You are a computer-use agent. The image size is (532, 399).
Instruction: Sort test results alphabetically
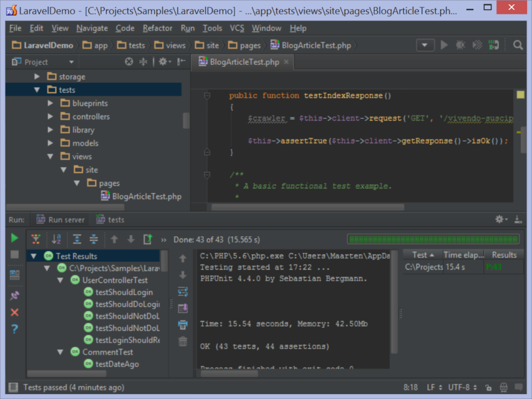[56, 238]
